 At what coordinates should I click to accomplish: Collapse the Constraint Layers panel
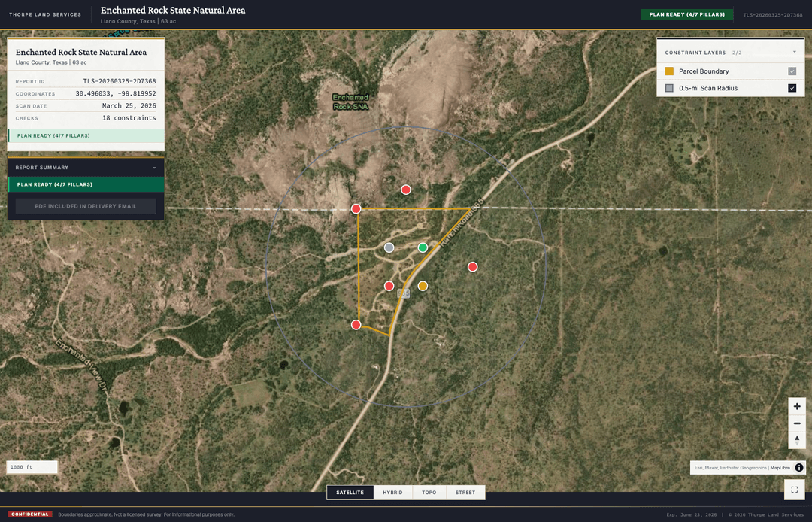tap(795, 50)
